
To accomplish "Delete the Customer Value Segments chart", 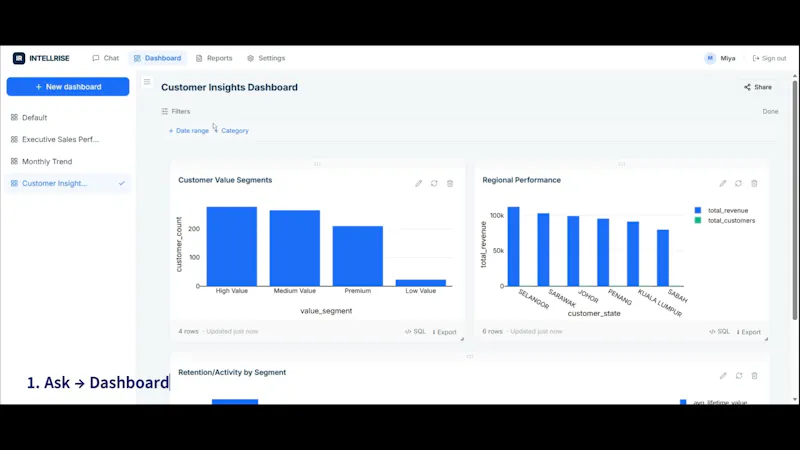I will pos(450,183).
